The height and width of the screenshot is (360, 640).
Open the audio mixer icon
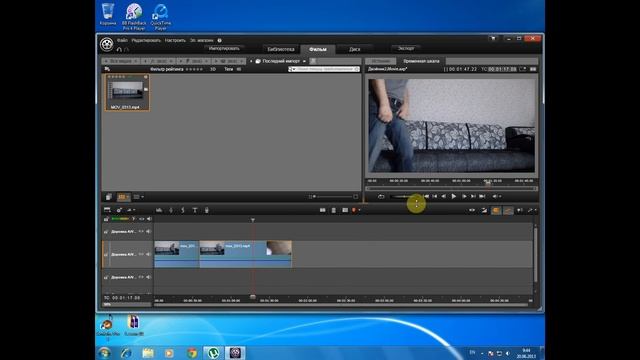click(x=159, y=210)
